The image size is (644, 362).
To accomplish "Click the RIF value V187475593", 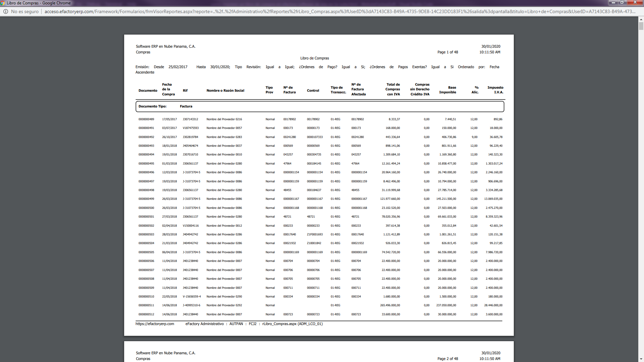I will (x=191, y=128).
